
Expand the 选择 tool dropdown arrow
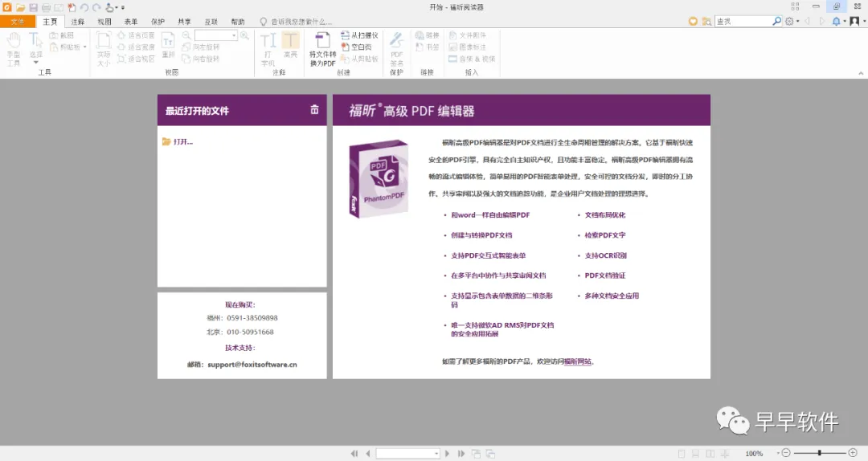coord(36,62)
